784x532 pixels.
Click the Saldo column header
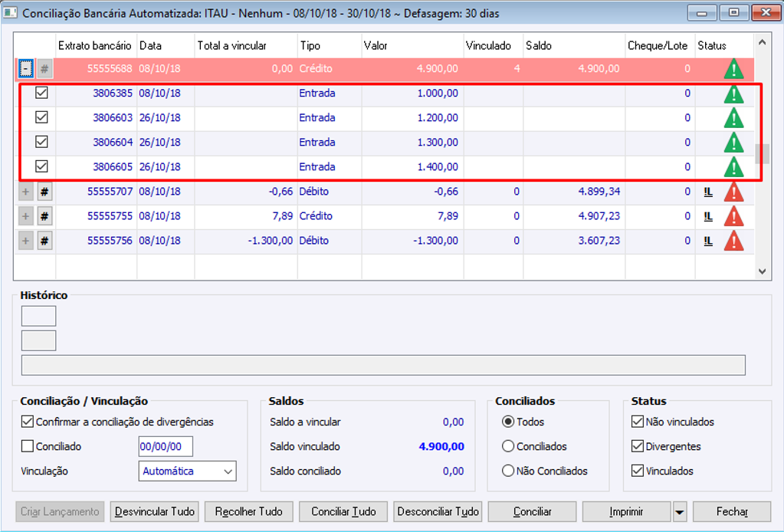tap(574, 46)
